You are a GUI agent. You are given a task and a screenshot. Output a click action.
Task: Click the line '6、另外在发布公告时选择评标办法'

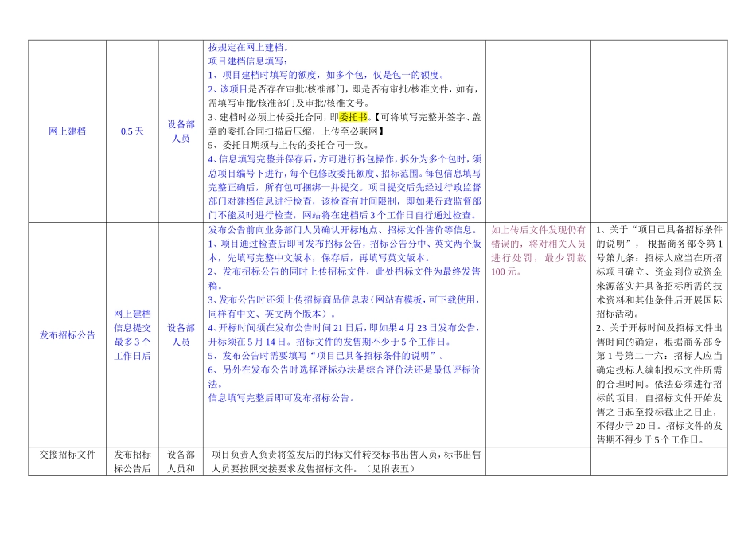point(345,377)
